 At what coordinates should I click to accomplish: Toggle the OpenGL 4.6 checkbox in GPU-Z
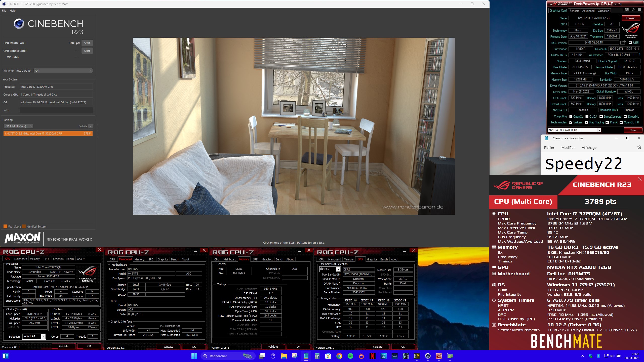click(x=621, y=122)
